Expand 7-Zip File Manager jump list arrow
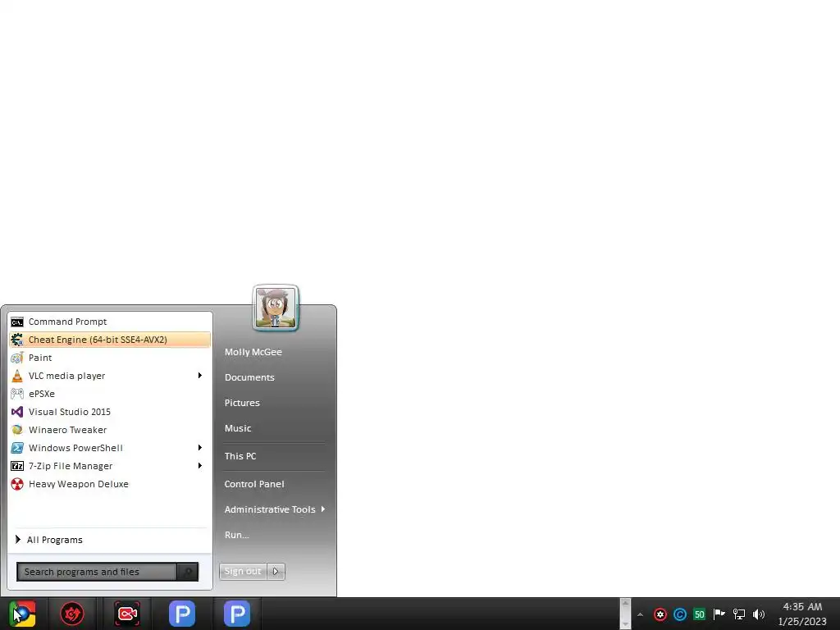Screen dimensions: 840x630 coord(200,466)
